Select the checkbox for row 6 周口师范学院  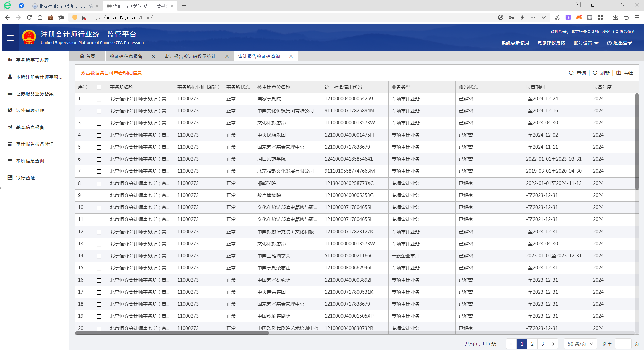[x=99, y=159]
